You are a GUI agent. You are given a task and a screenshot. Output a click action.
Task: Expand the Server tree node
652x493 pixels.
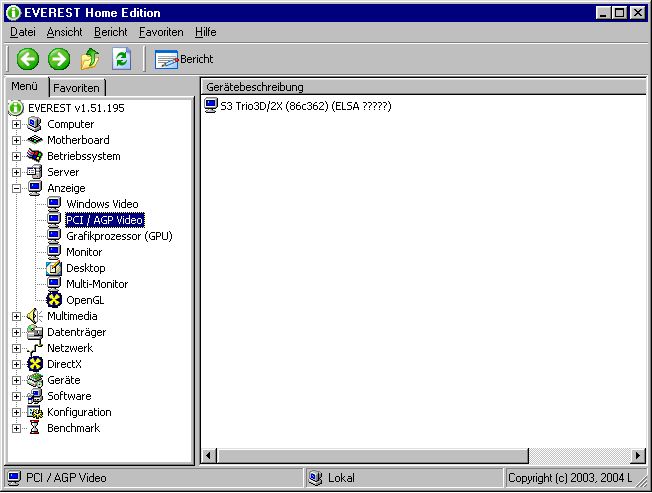tap(16, 172)
